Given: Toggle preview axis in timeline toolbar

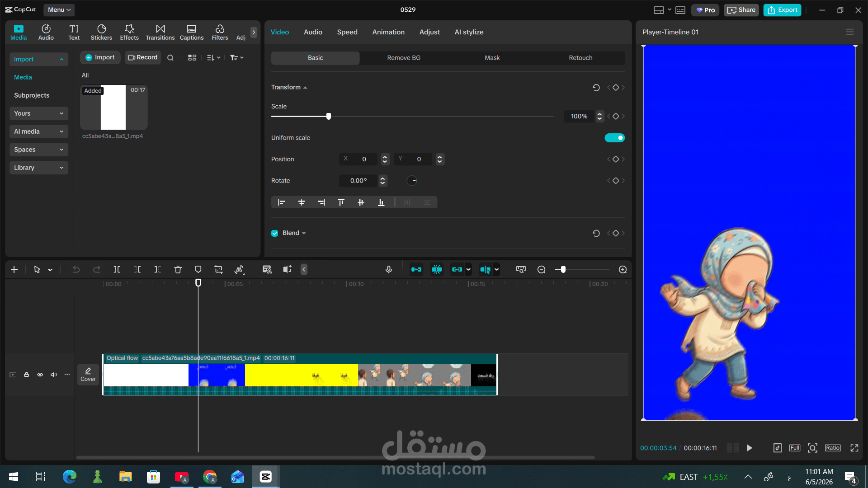Looking at the screenshot, I should 485,270.
